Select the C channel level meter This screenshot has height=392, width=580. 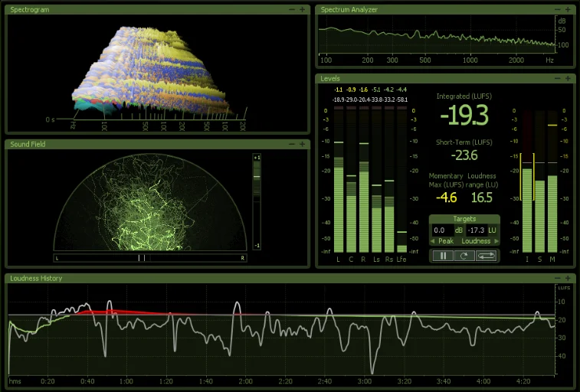[x=351, y=180]
